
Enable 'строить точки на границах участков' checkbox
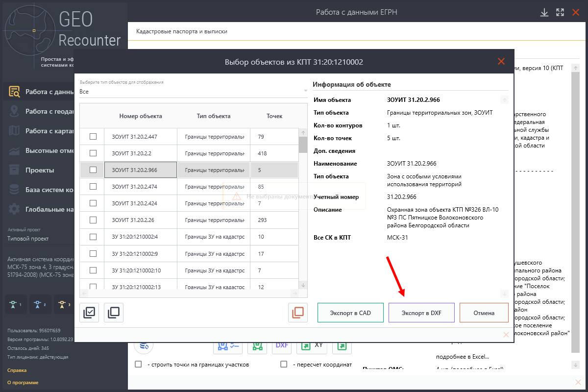[x=138, y=365]
